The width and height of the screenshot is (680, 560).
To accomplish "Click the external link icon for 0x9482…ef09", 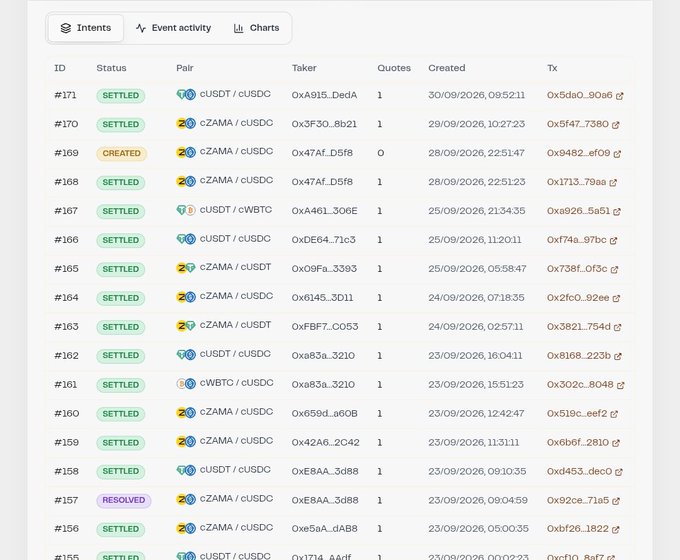I will coord(617,154).
